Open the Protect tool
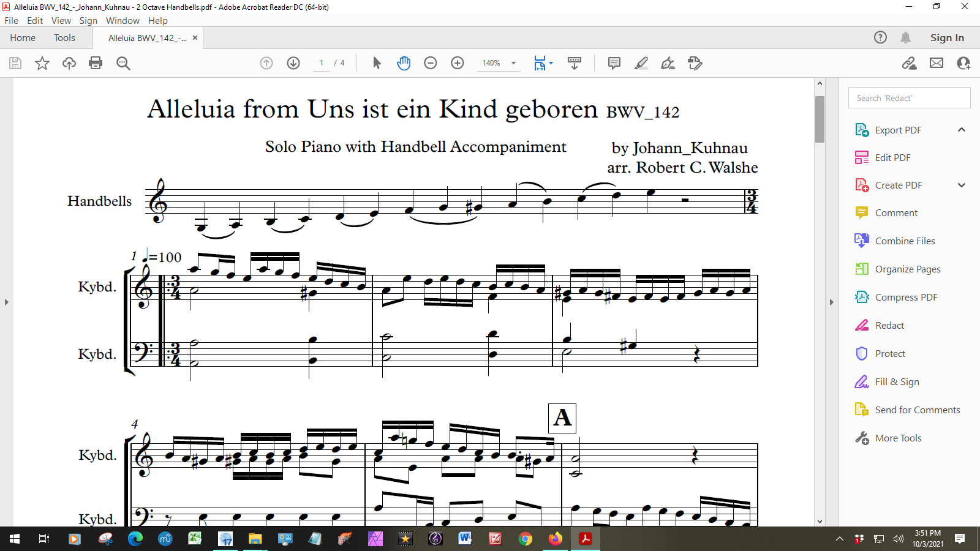Viewport: 980px width, 551px height. click(x=890, y=353)
